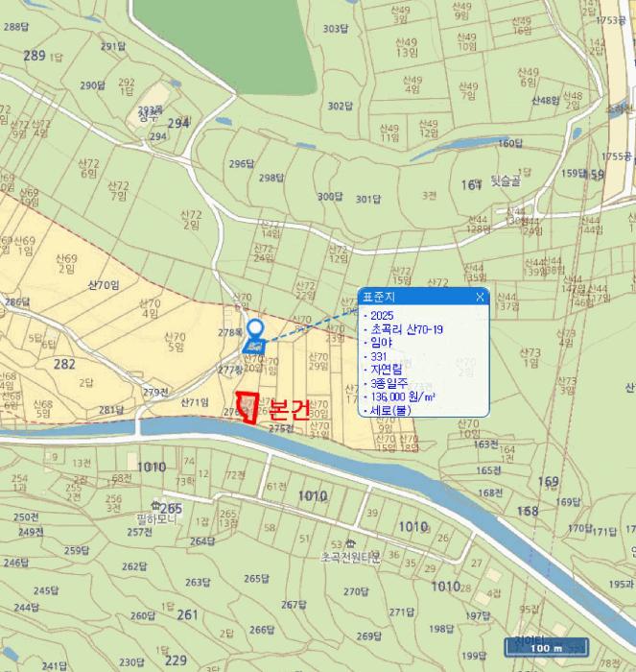Click the 초곡전원타운 place label

(x=350, y=556)
